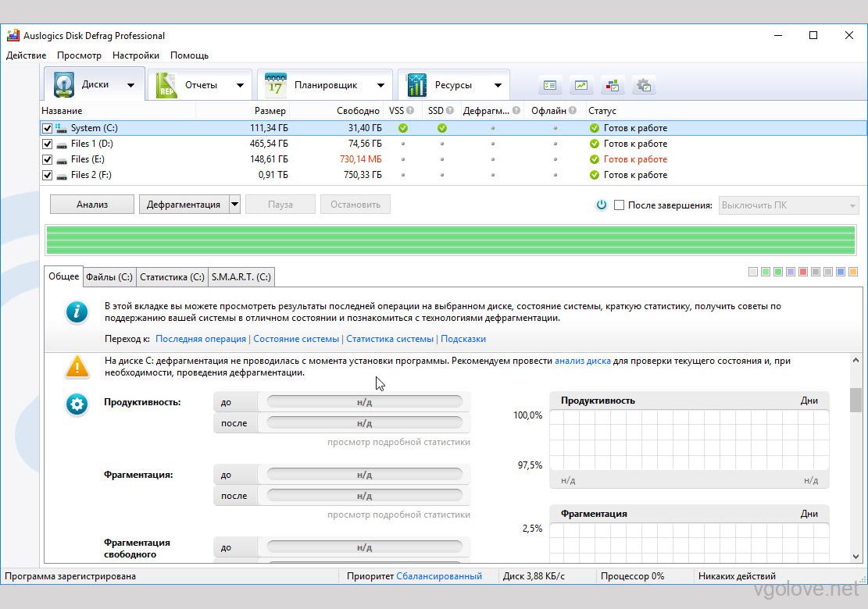868x609 pixels.
Task: Click the down arrow of the vertical scrollbar
Action: click(855, 556)
